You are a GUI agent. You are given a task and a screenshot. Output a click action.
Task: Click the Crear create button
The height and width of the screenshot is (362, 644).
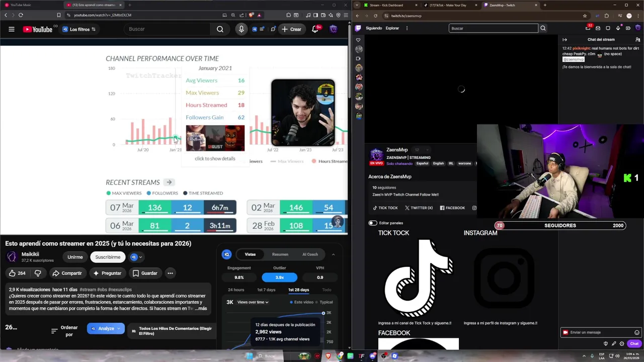pos(291,29)
